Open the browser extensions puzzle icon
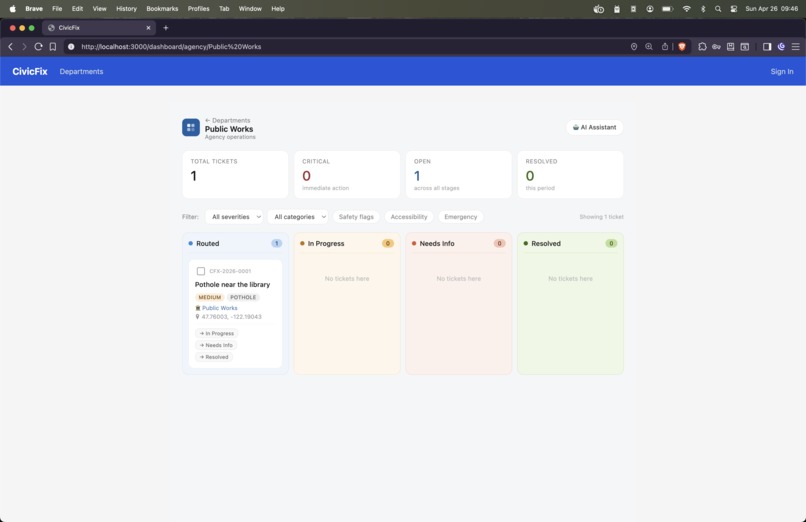The width and height of the screenshot is (806, 522). click(x=702, y=47)
